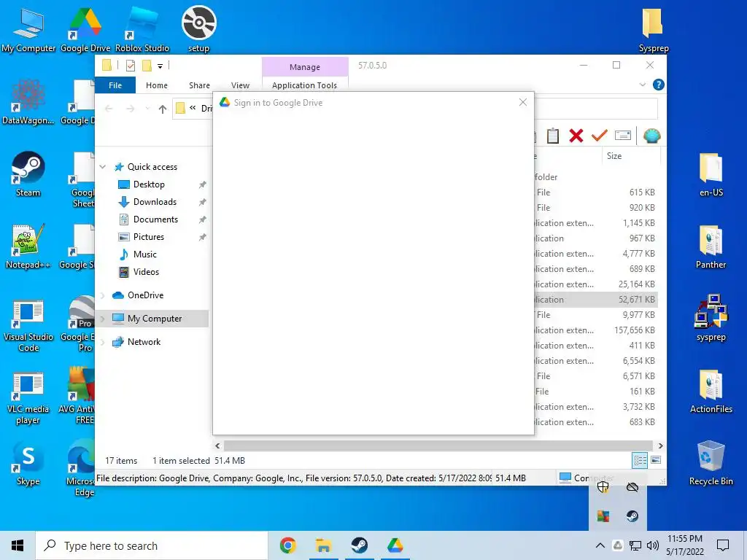Image resolution: width=747 pixels, height=560 pixels.
Task: Open the My Computer desktop icon
Action: click(x=28, y=29)
